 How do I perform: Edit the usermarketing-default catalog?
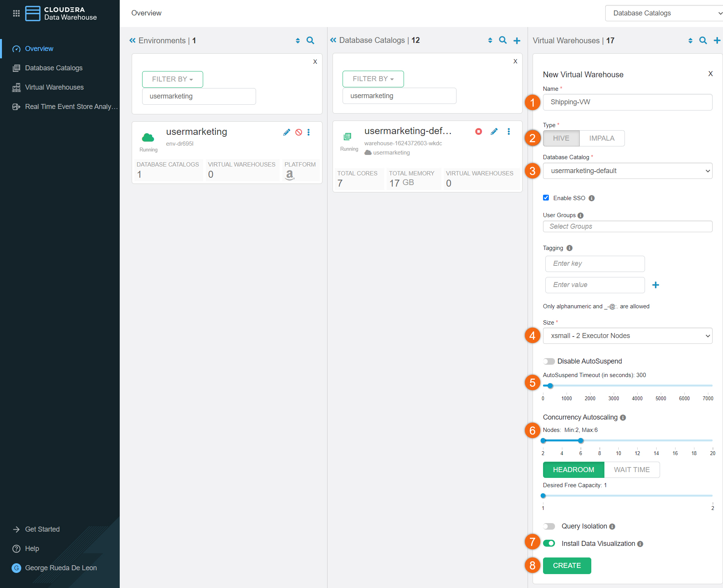(x=494, y=132)
